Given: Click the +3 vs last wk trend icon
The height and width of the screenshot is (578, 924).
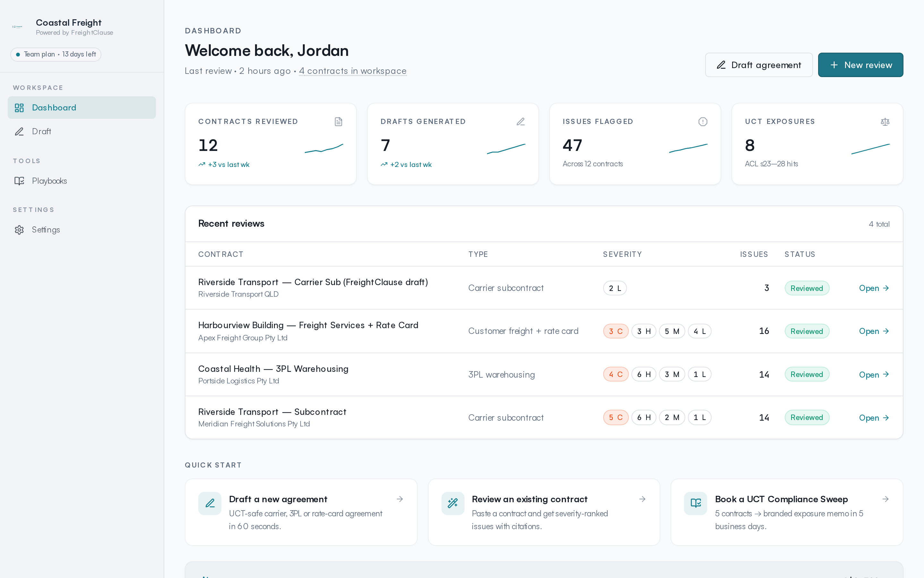Looking at the screenshot, I should (x=201, y=164).
